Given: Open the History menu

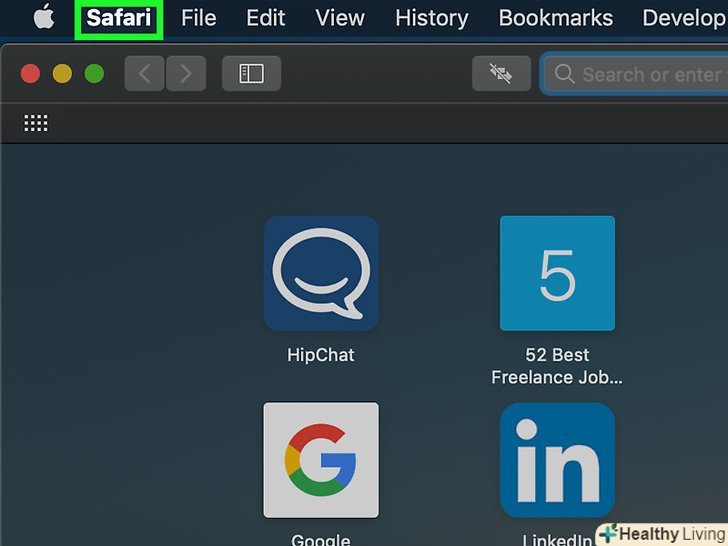Looking at the screenshot, I should (x=432, y=18).
